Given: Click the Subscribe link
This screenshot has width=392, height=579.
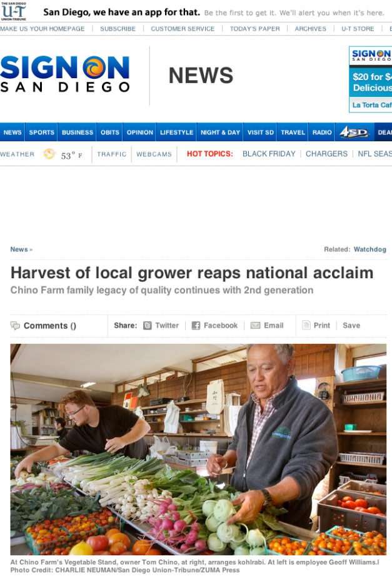Looking at the screenshot, I should click(x=118, y=28).
